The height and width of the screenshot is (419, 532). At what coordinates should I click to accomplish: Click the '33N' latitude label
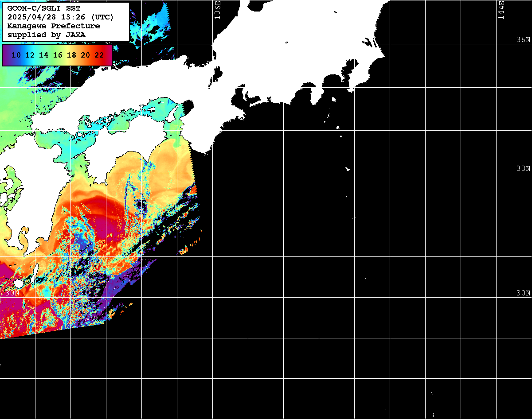[523, 169]
